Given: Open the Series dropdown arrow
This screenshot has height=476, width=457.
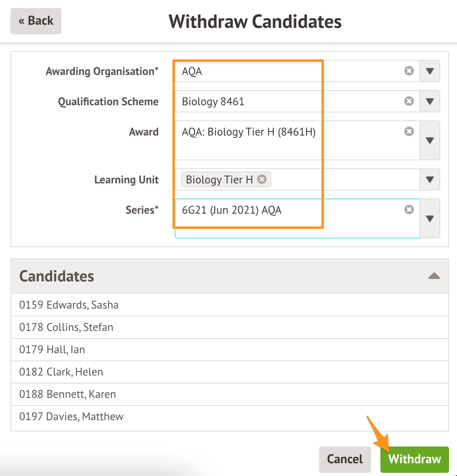Looking at the screenshot, I should point(429,218).
